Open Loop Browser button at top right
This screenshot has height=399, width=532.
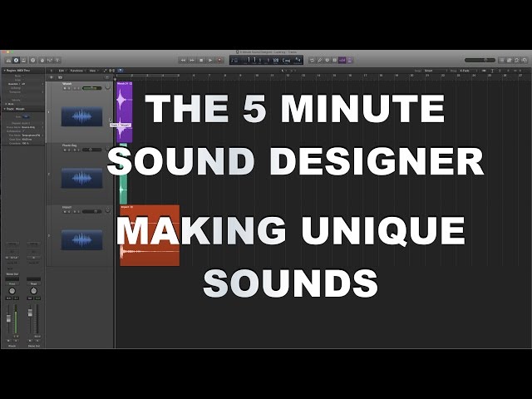pyautogui.click(x=517, y=61)
